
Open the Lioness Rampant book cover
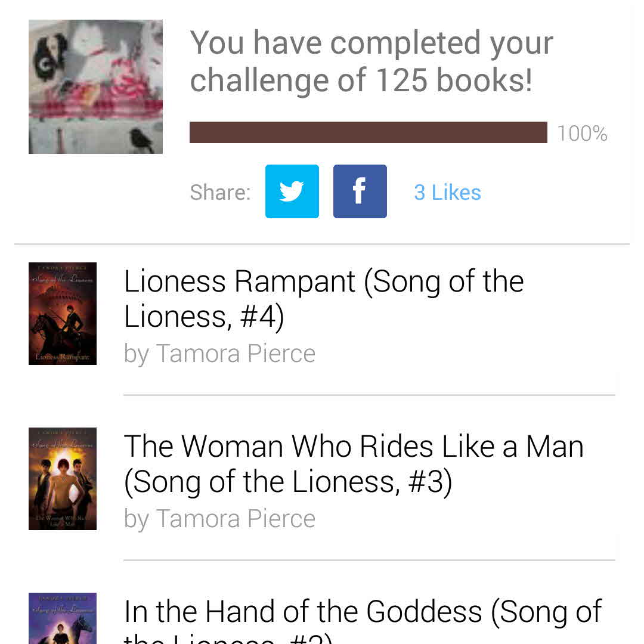coord(63,314)
